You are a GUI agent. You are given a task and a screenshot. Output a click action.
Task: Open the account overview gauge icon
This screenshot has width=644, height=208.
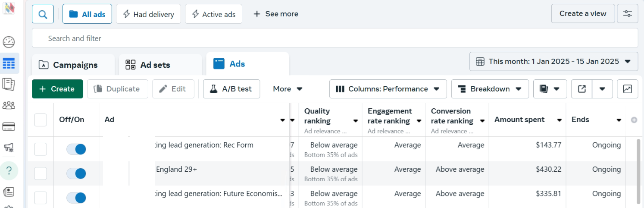pyautogui.click(x=9, y=42)
